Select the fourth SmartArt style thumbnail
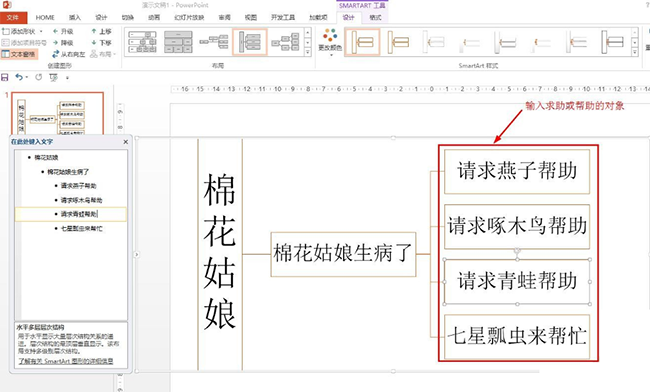Screen dimensions: 650x392 click(470, 42)
